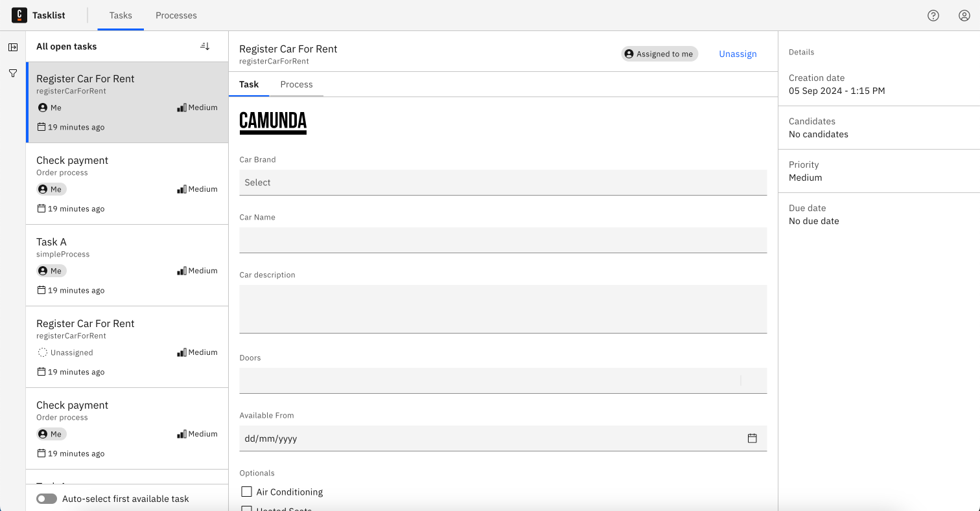The height and width of the screenshot is (511, 980).
Task: Enable Auto-select first available task toggle
Action: pyautogui.click(x=46, y=499)
